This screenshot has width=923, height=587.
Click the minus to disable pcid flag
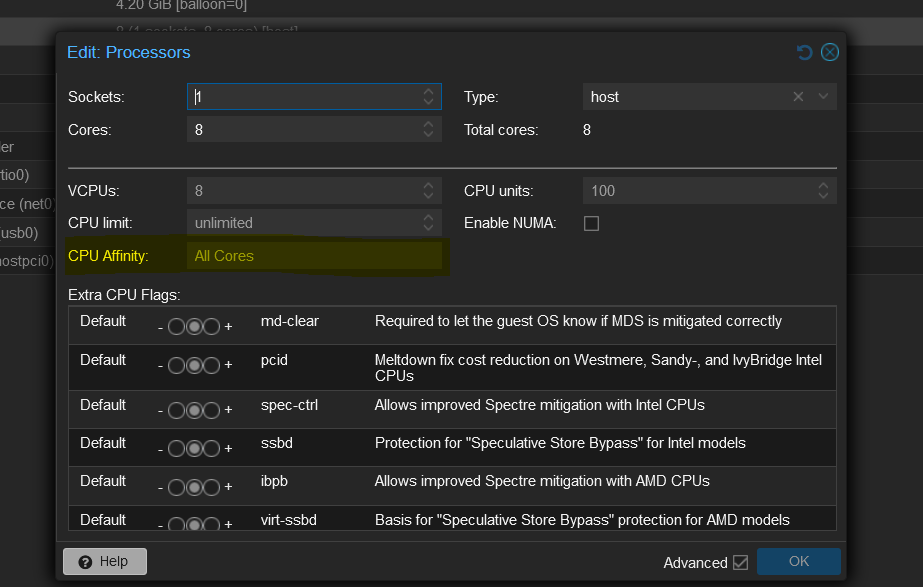coord(177,364)
